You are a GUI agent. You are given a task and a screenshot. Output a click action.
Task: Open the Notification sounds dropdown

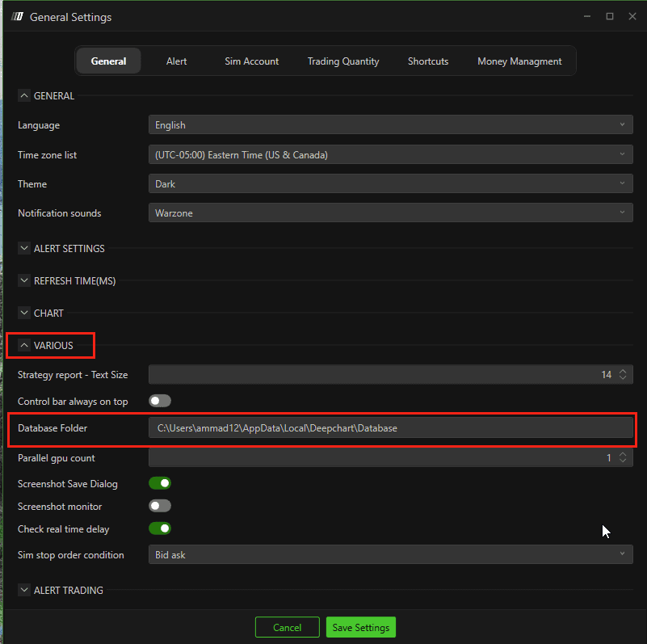coord(390,213)
